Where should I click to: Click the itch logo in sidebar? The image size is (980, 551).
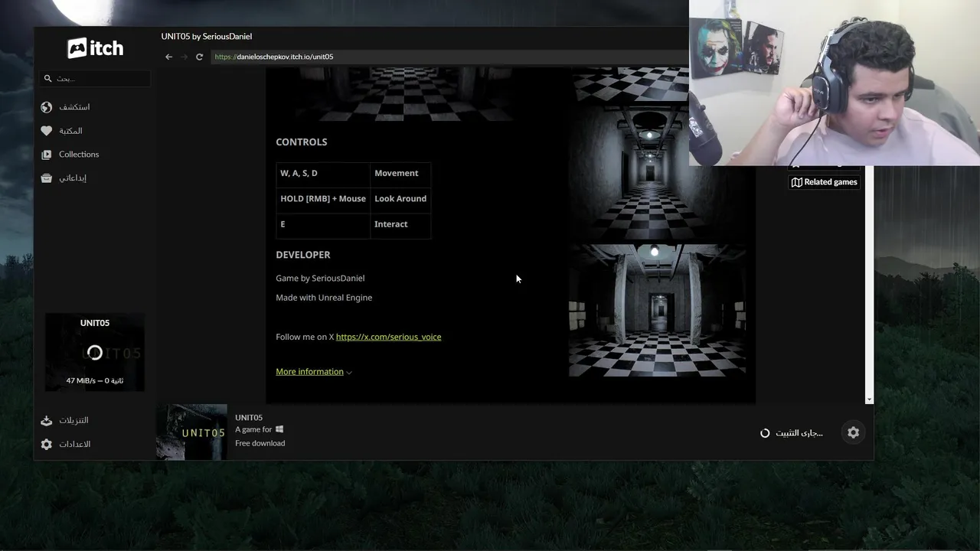click(95, 48)
